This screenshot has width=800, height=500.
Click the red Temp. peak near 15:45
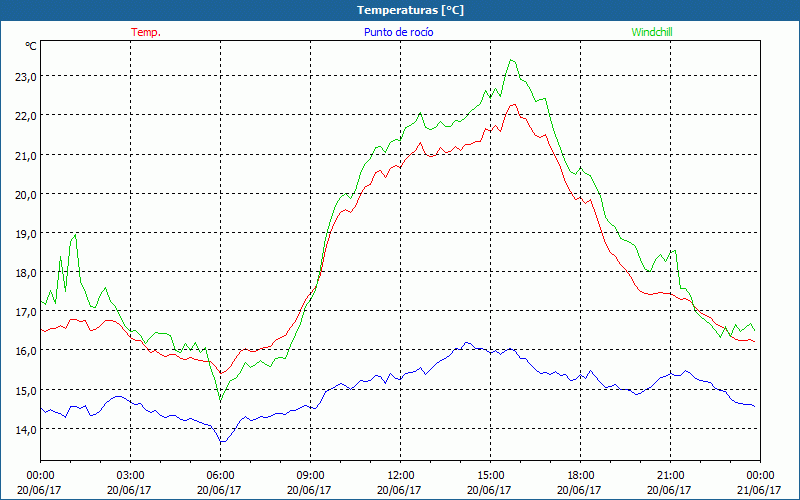pos(514,105)
